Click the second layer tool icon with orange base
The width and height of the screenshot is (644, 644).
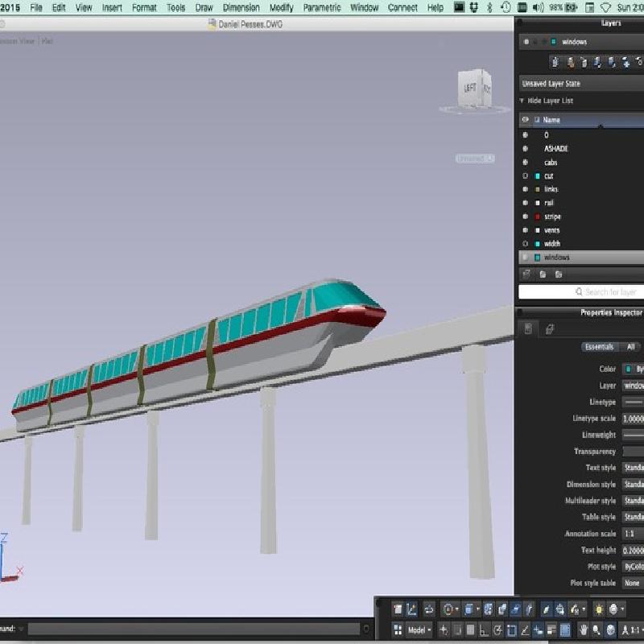[x=571, y=62]
